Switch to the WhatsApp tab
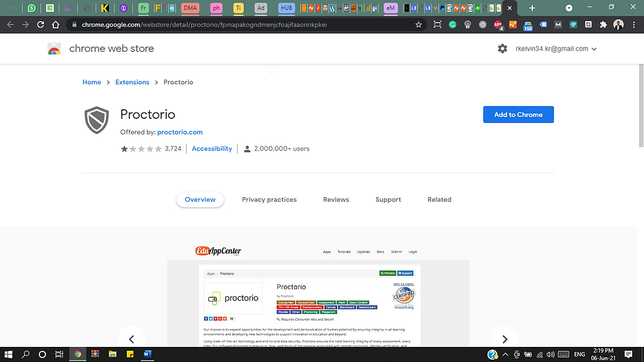This screenshot has width=644, height=362. point(32,8)
